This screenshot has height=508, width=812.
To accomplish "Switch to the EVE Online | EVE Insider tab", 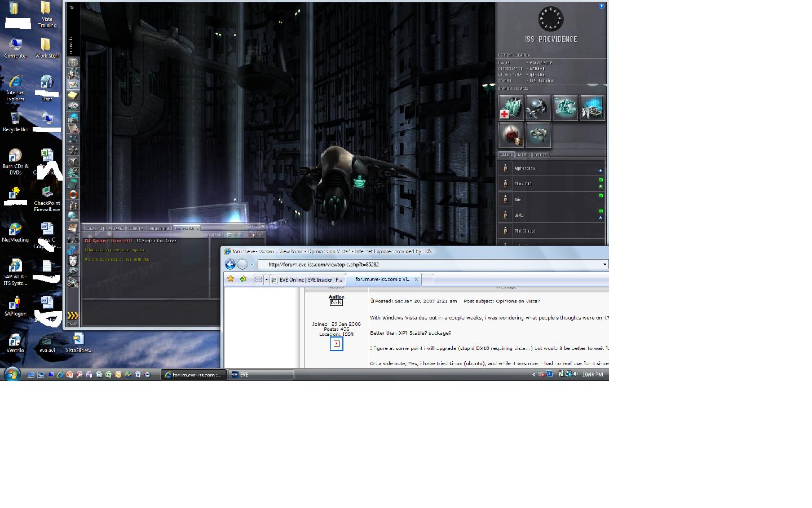I will click(307, 279).
